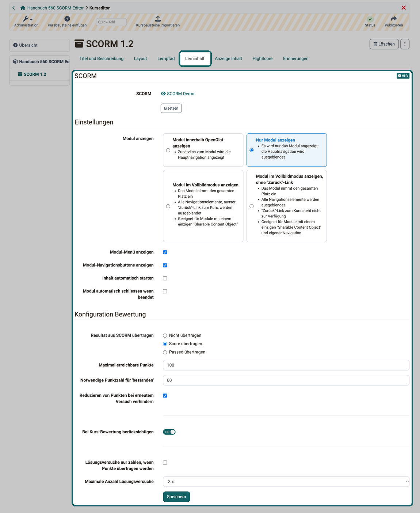Choose Vollbildmodus ohne Zurück-Link radio
420x513 pixels.
coord(252,206)
